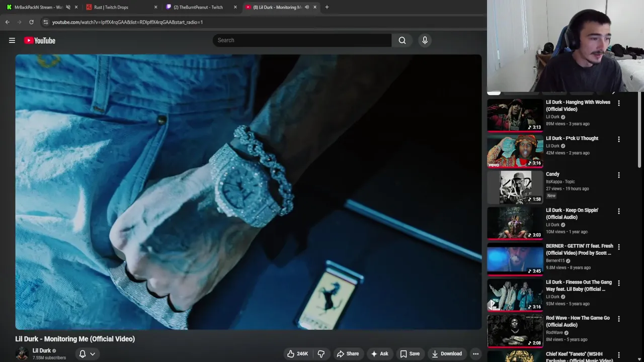The height and width of the screenshot is (362, 644).
Task: Open How The Game Go thumbnail 2:08
Action: pos(515,331)
